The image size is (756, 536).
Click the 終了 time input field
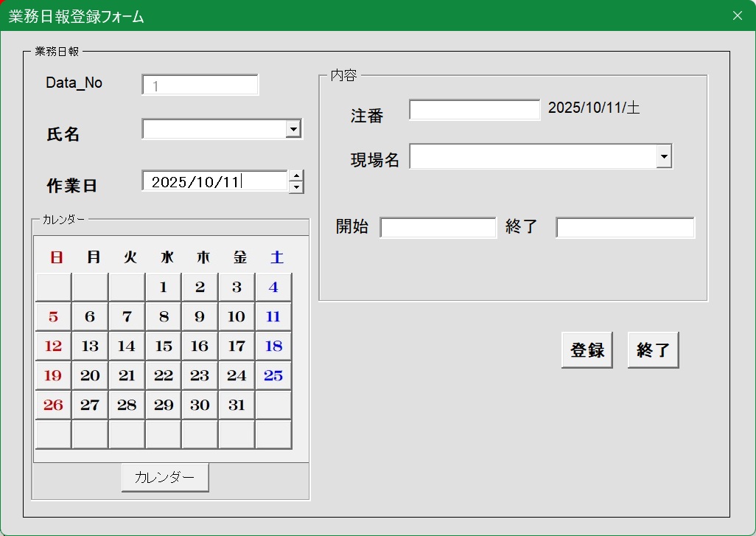625,228
